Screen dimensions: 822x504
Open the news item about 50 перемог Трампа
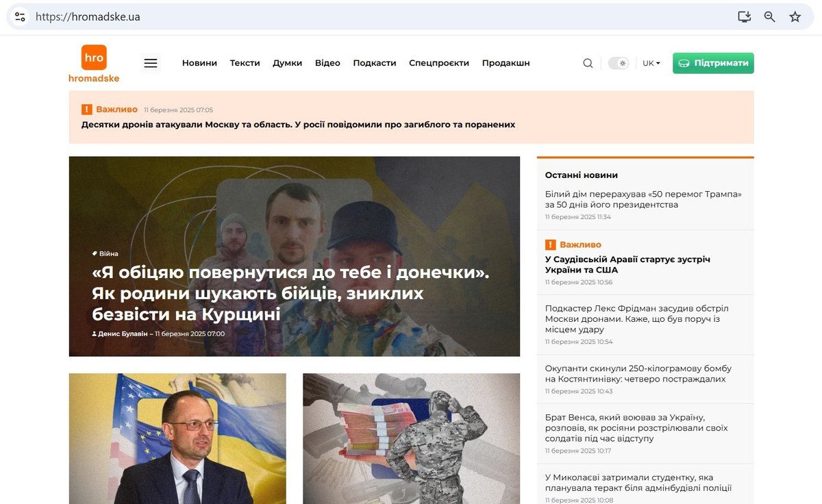pyautogui.click(x=643, y=199)
